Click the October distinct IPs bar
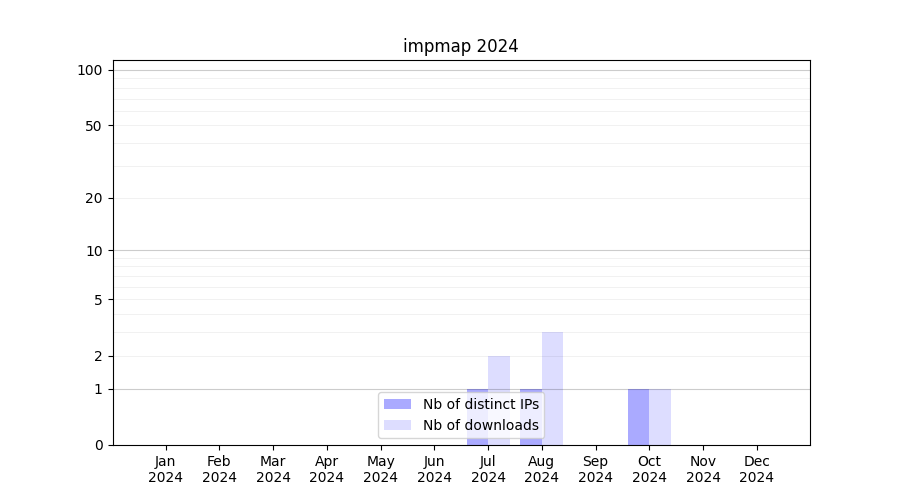Viewport: 900px width, 500px height. 638,417
